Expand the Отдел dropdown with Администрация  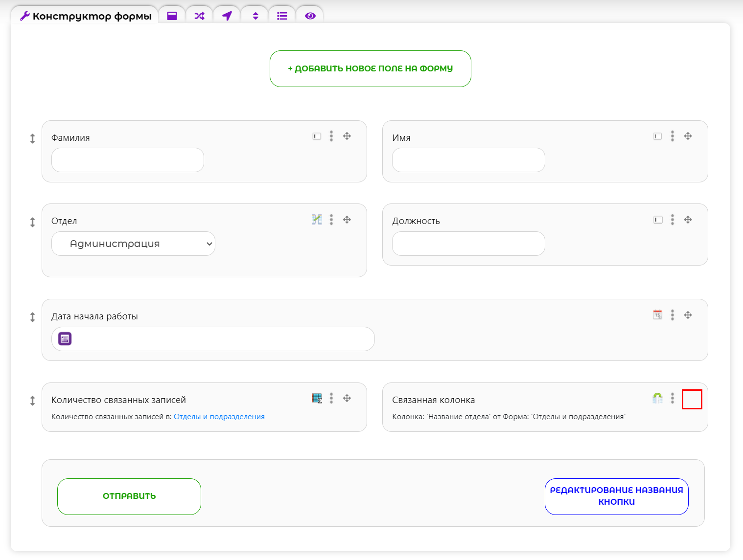pos(133,244)
